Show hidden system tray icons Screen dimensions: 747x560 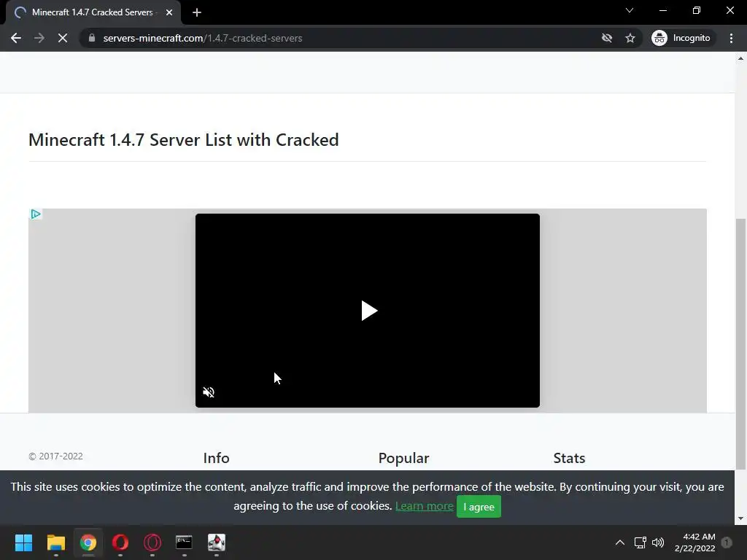(620, 542)
